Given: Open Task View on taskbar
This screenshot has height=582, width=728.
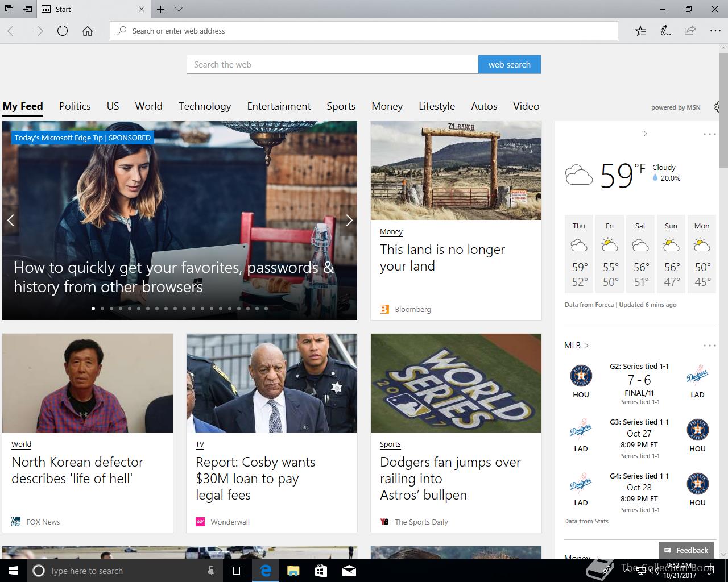Looking at the screenshot, I should [237, 571].
